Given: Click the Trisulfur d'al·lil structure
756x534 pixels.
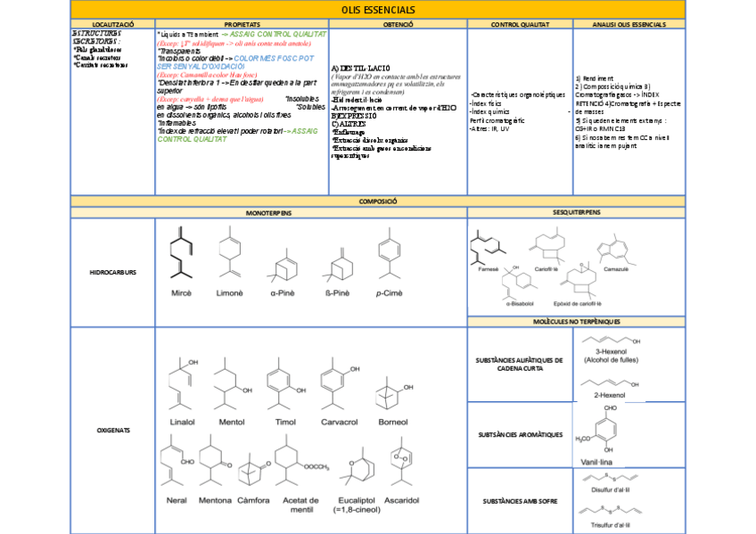Looking at the screenshot, I should click(611, 509).
